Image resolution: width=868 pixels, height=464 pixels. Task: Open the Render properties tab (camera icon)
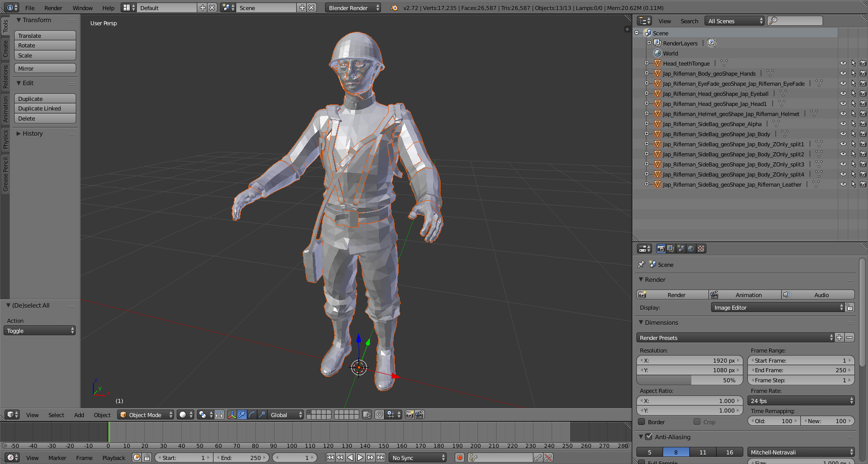click(x=661, y=249)
